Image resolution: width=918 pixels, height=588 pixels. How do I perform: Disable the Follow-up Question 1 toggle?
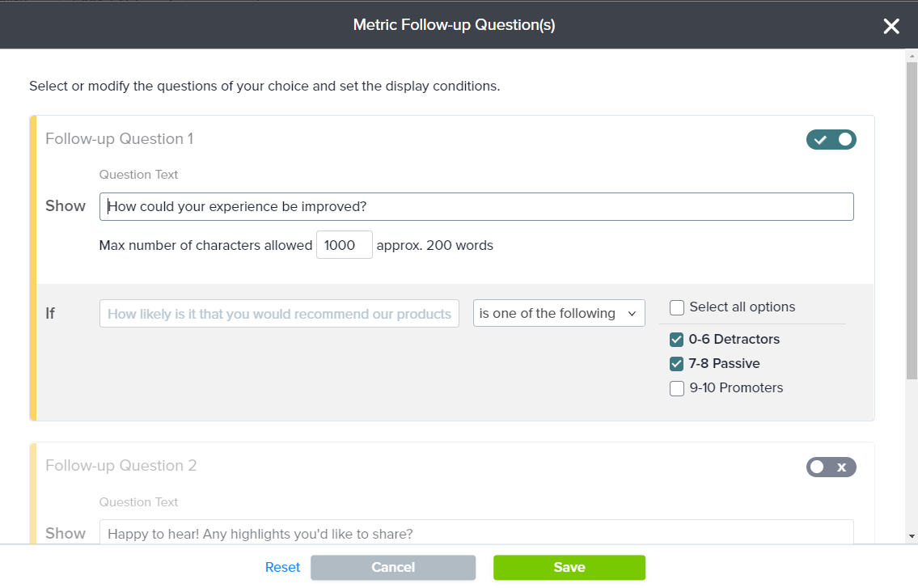[x=831, y=140]
